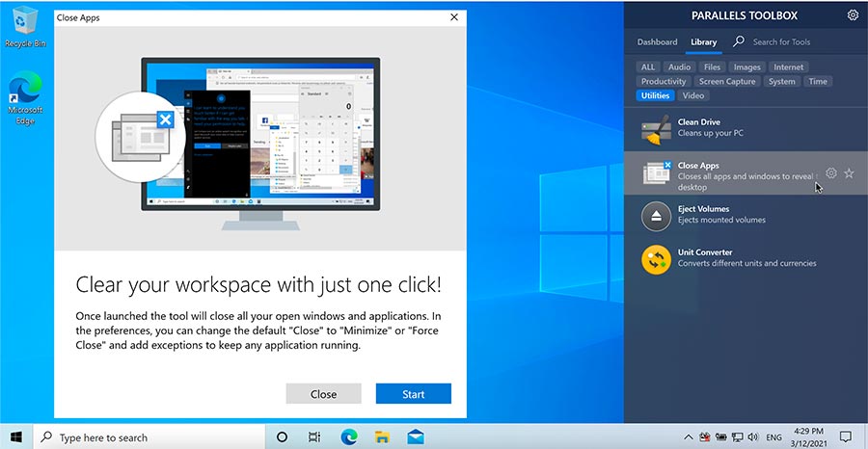Open Parallels Toolbox settings gear
This screenshot has height=449, width=868.
[x=853, y=15]
